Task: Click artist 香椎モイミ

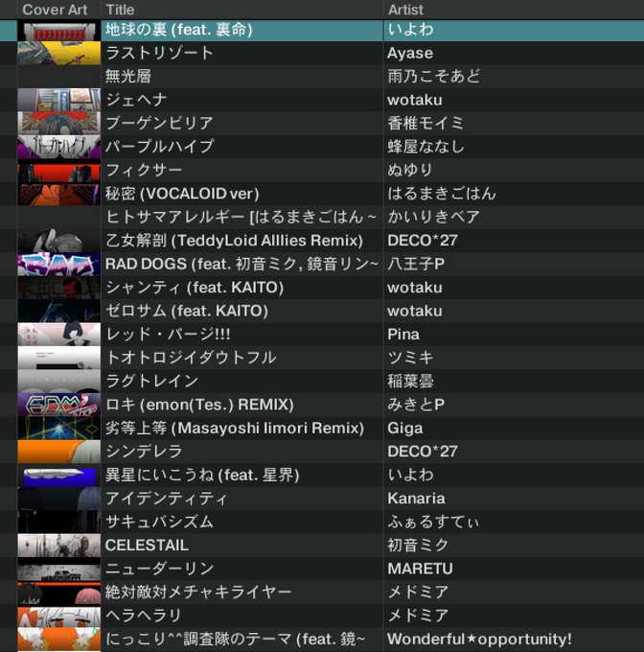Action: [425, 123]
